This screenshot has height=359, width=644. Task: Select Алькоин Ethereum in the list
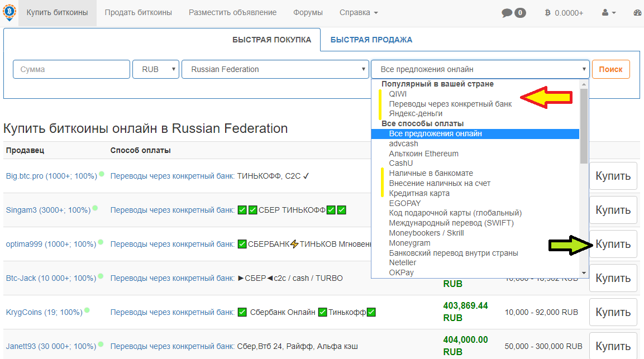[x=423, y=154]
